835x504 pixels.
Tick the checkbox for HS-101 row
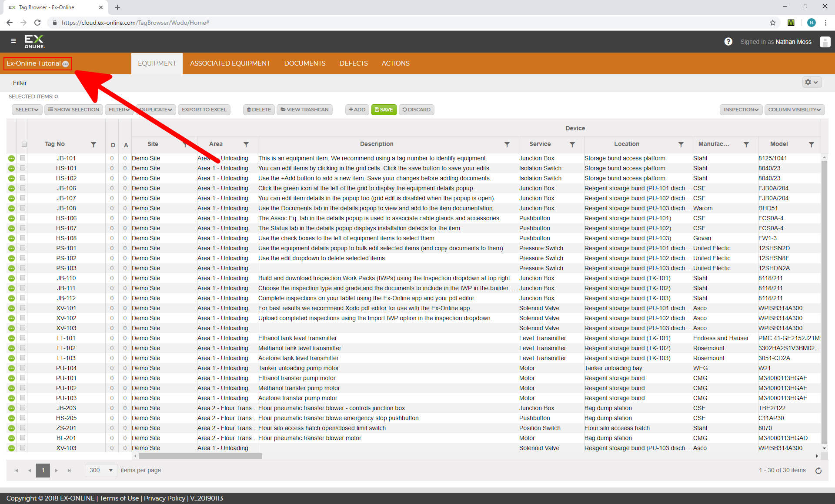23,168
